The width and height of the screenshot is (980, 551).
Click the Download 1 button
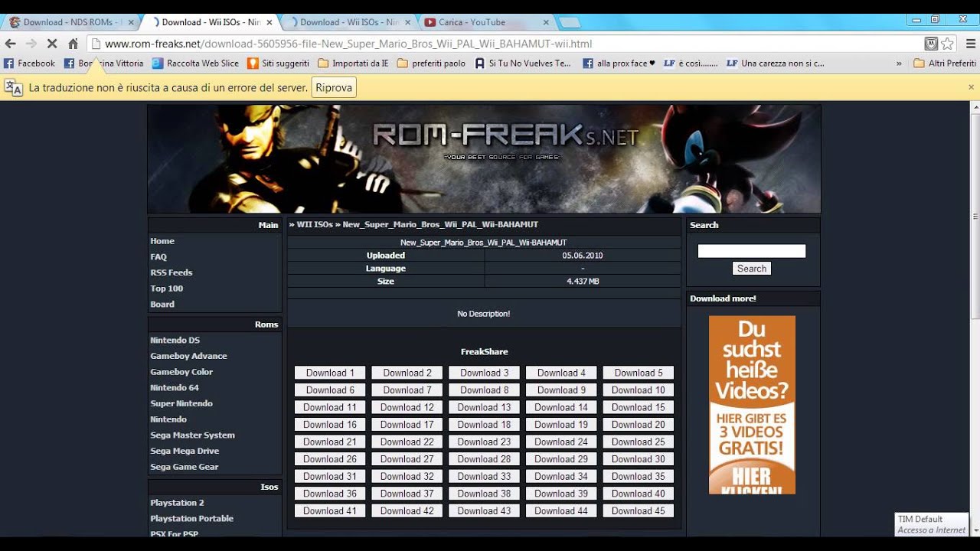click(330, 373)
